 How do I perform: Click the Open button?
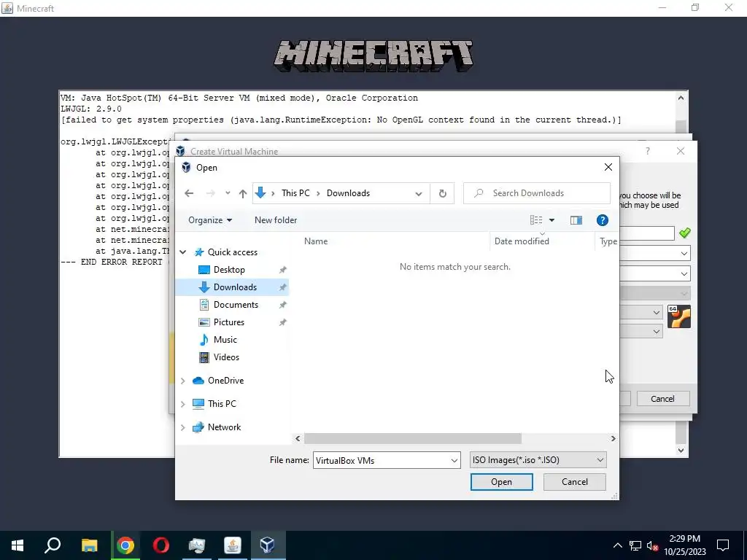click(501, 482)
